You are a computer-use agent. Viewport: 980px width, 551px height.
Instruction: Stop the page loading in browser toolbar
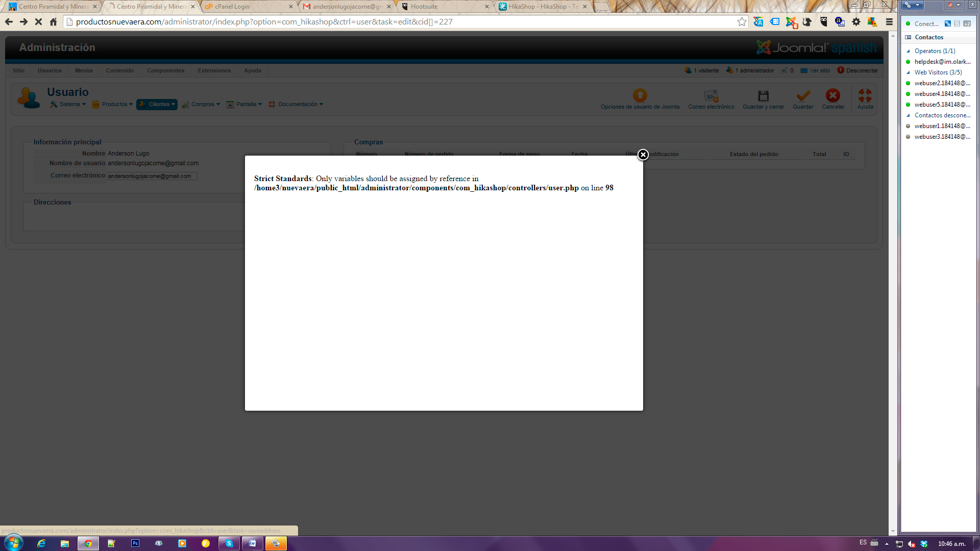point(38,22)
